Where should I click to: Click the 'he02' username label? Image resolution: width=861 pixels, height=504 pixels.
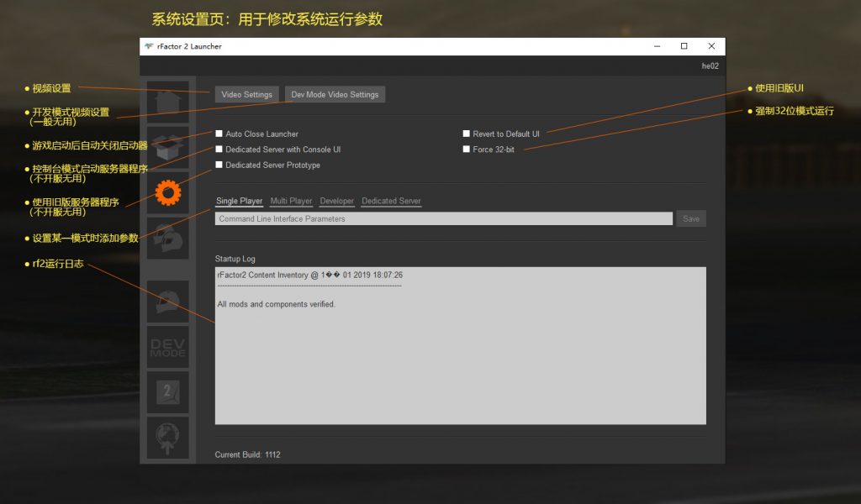(x=710, y=66)
